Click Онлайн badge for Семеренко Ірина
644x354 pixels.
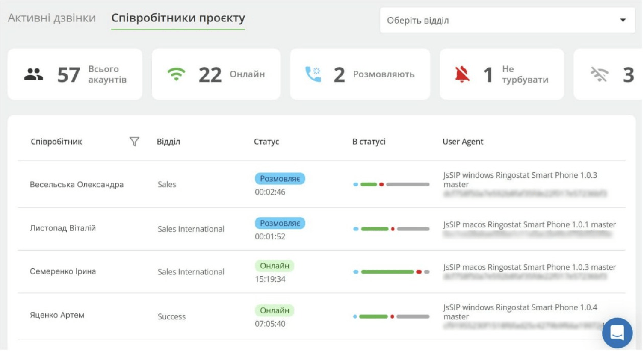(275, 266)
